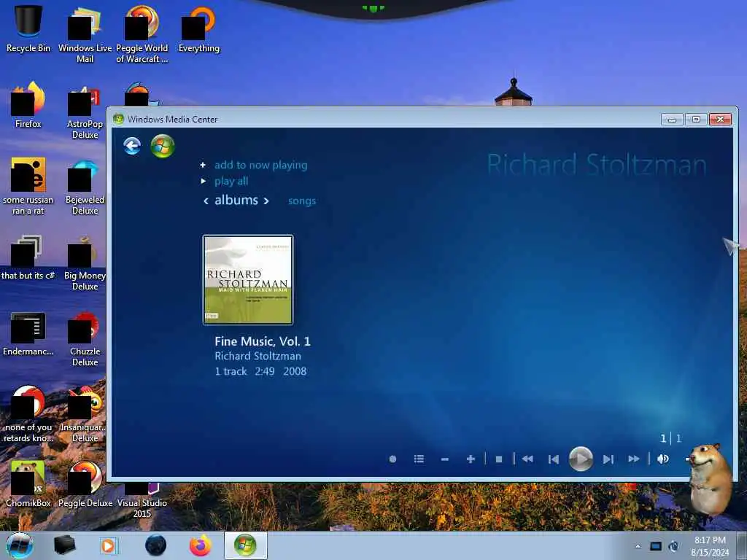The image size is (747, 560).
Task: Open Big Money Deluxe desktop shortcut
Action: pyautogui.click(x=85, y=263)
